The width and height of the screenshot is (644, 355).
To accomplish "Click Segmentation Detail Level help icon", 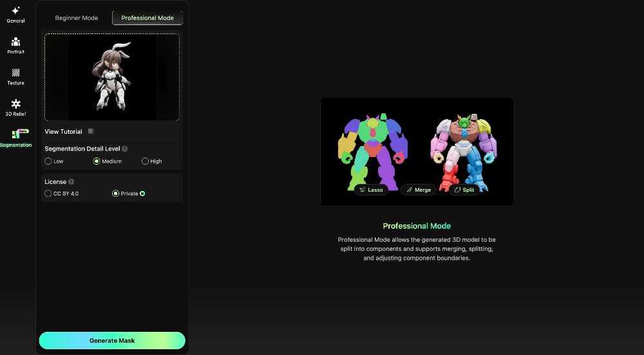I will coord(125,149).
